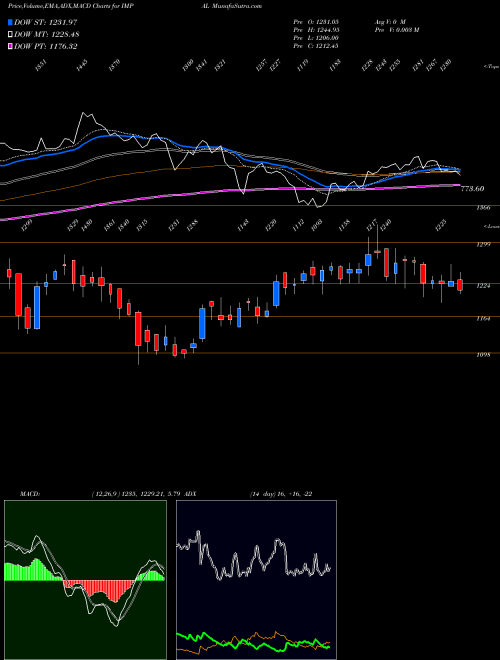The height and width of the screenshot is (660, 500).
Task: Select the Pre O: 1231.05 value
Action: tap(316, 21)
